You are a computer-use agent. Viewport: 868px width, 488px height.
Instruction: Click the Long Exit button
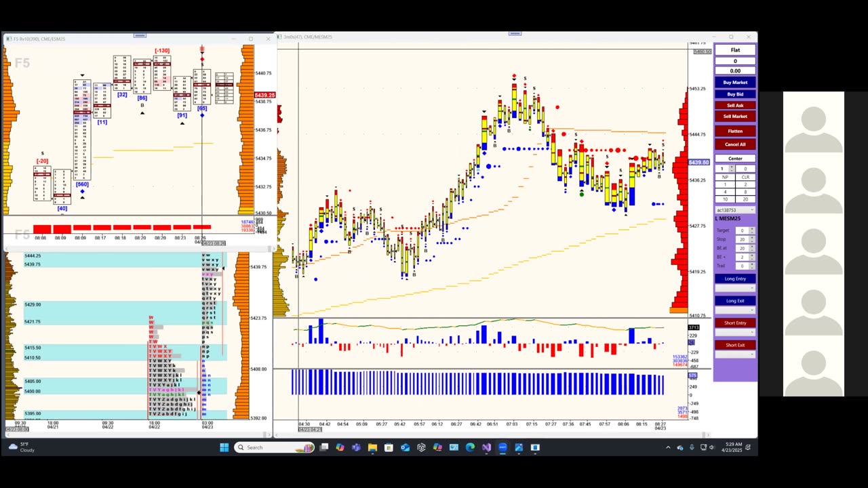coord(735,301)
